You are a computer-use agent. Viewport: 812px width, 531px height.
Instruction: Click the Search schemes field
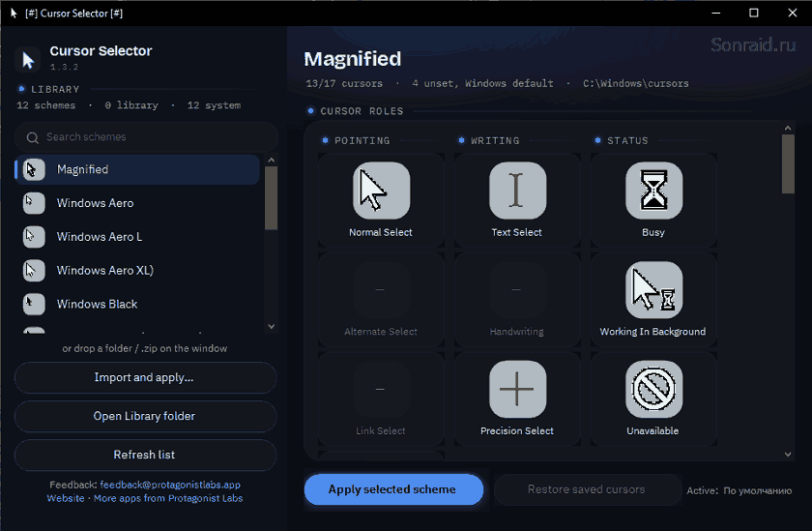(146, 137)
